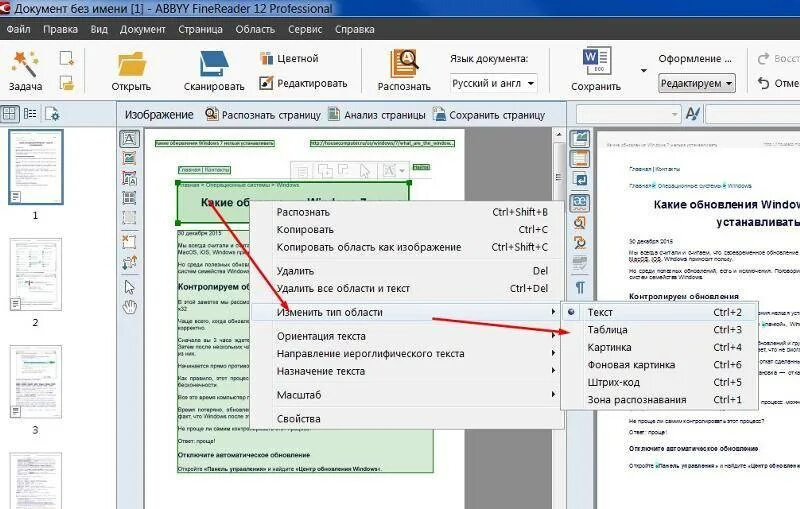
Task: Open the Файл menu
Action: pos(18,30)
